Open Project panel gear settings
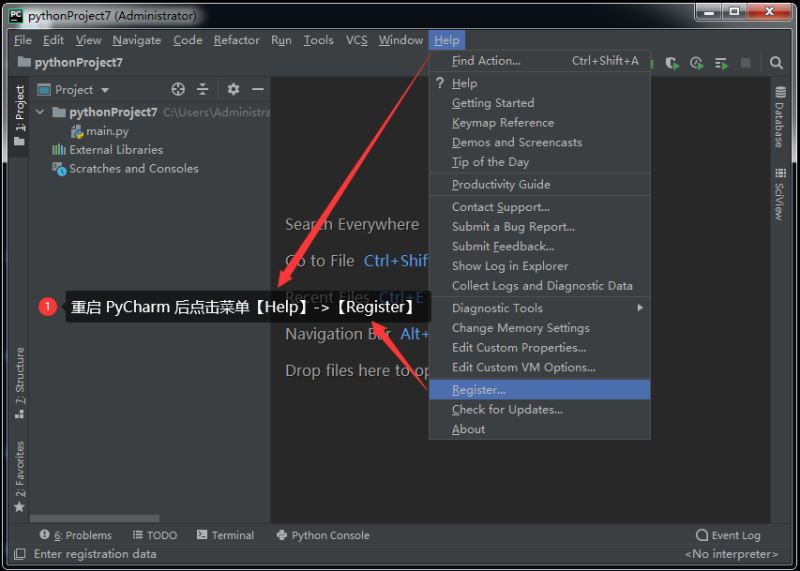800x571 pixels. pyautogui.click(x=233, y=89)
